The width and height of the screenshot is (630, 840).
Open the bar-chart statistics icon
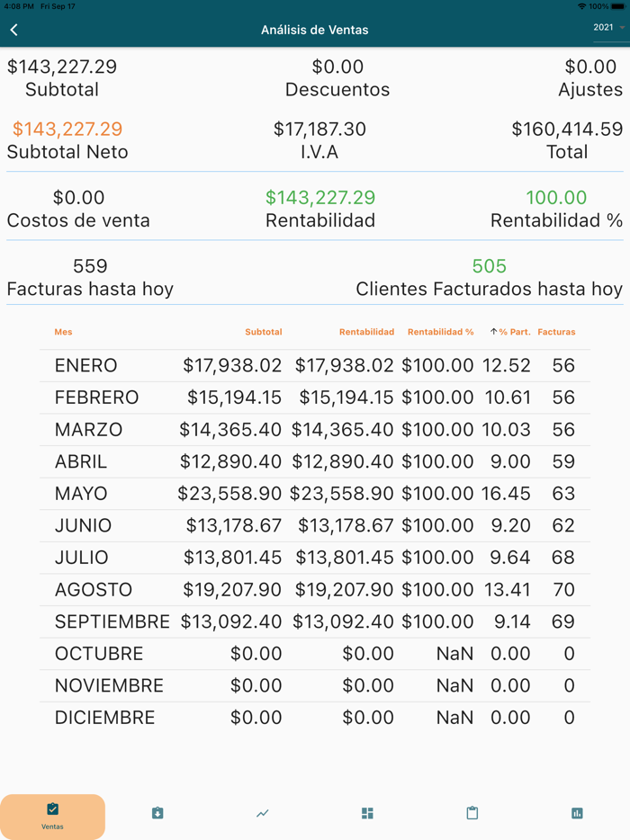(x=577, y=813)
